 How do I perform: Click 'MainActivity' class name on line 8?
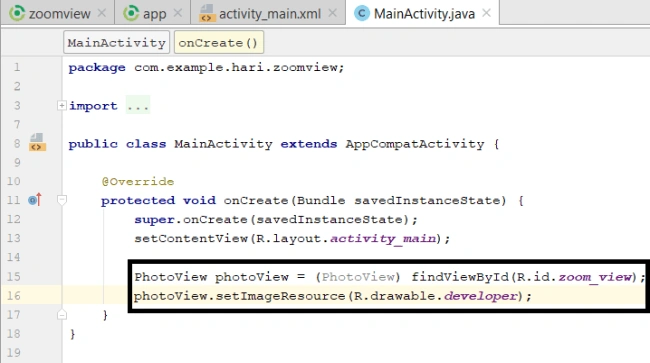[223, 144]
